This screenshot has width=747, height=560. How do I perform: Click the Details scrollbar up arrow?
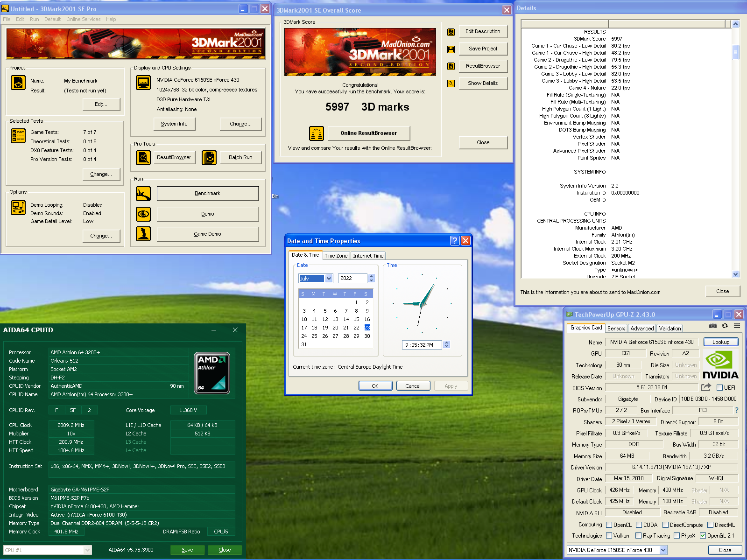[735, 24]
